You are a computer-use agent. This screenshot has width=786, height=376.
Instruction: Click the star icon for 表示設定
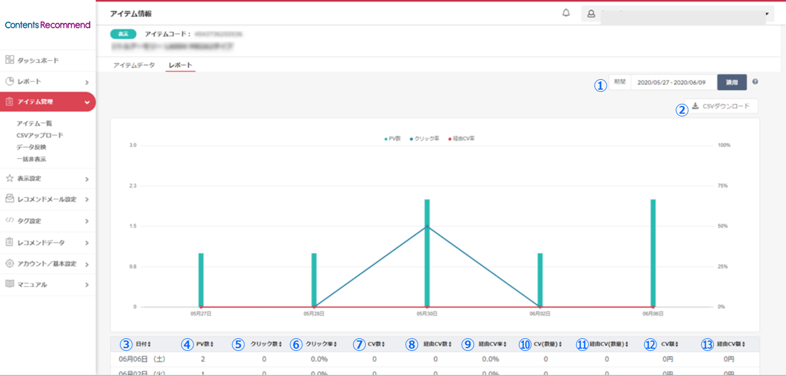coord(10,178)
